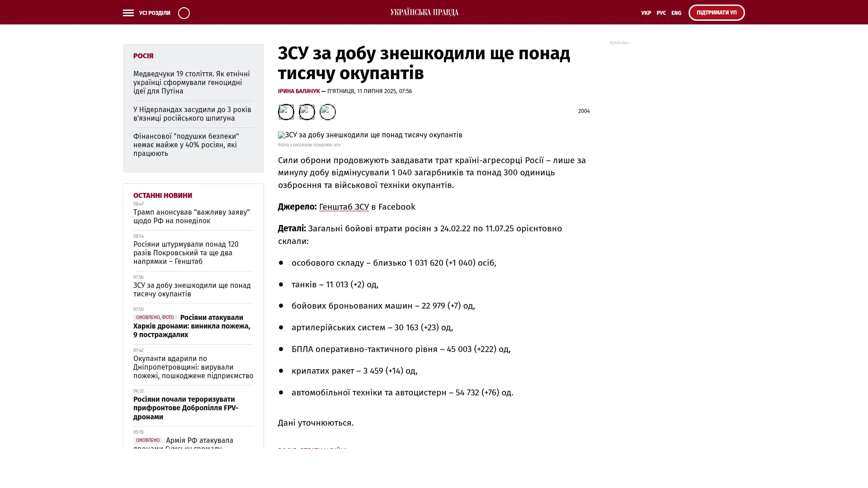The image size is (868, 488).
Task: Click the Українська правда logo
Action: [x=424, y=12]
